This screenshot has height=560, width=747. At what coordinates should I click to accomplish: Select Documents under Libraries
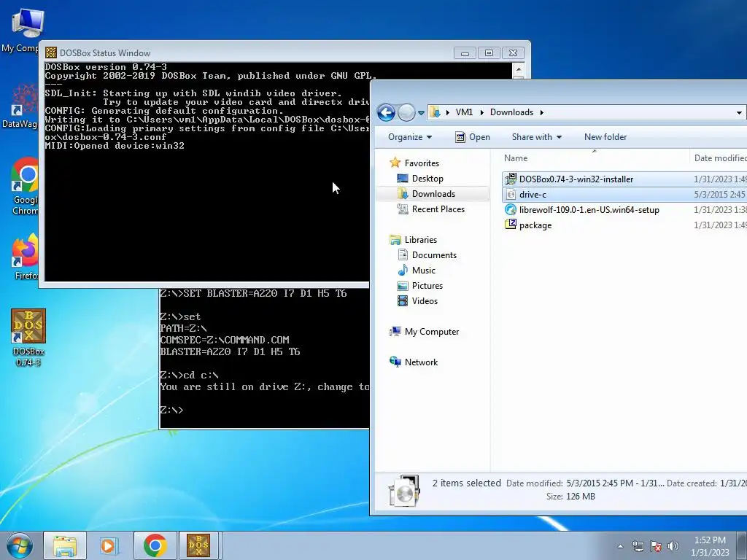tap(434, 254)
